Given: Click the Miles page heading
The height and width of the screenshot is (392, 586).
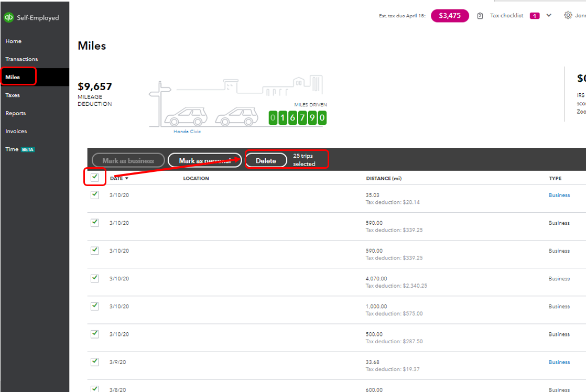Looking at the screenshot, I should pos(92,46).
